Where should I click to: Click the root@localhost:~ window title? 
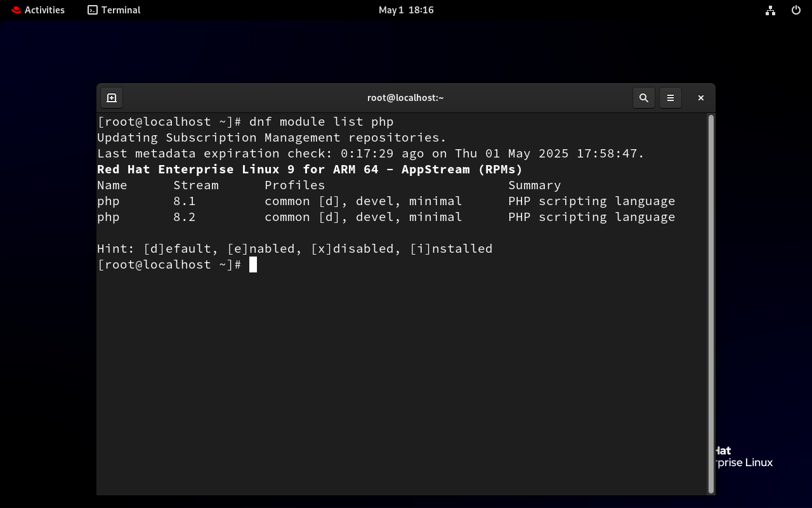(405, 98)
